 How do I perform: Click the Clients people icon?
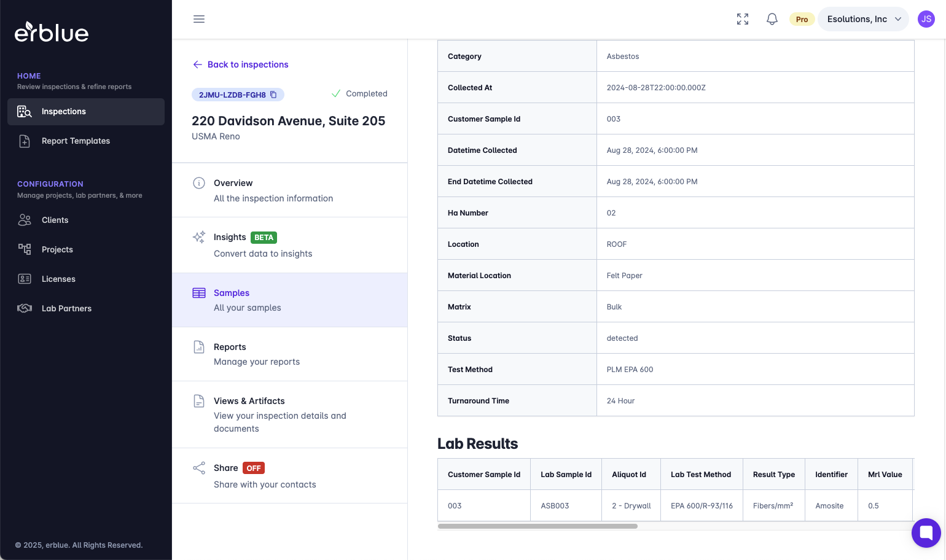coord(25,220)
